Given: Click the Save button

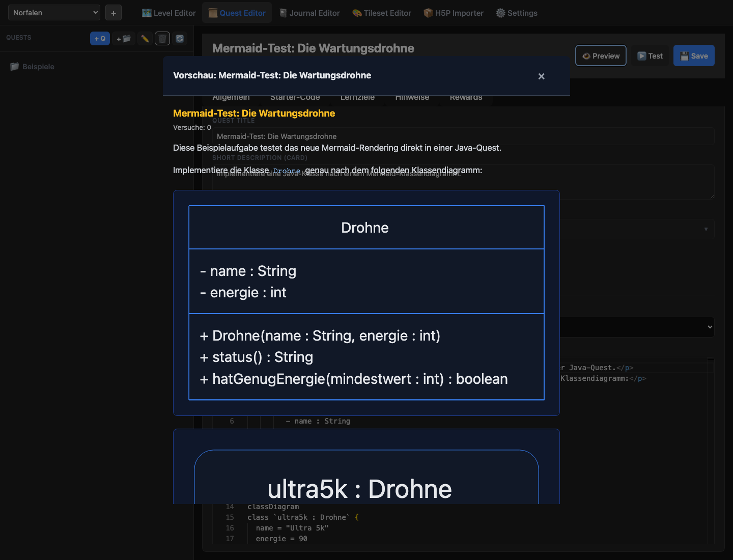Looking at the screenshot, I should click(694, 56).
